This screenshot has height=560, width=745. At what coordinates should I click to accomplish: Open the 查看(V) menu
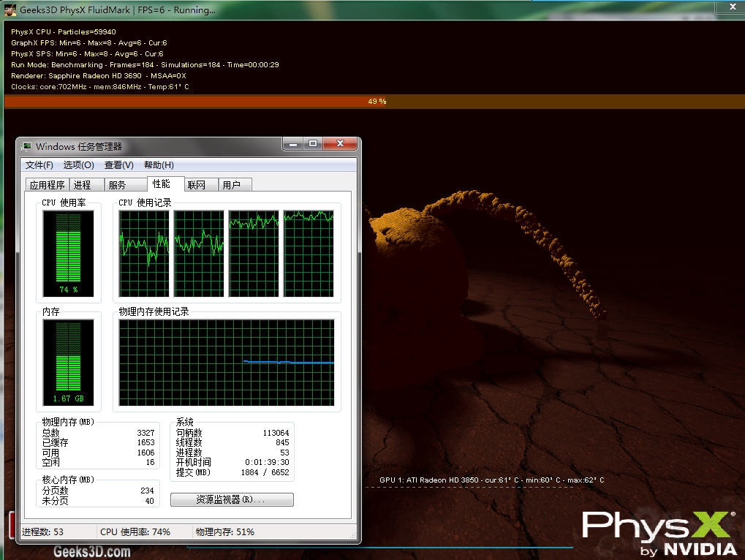click(119, 165)
